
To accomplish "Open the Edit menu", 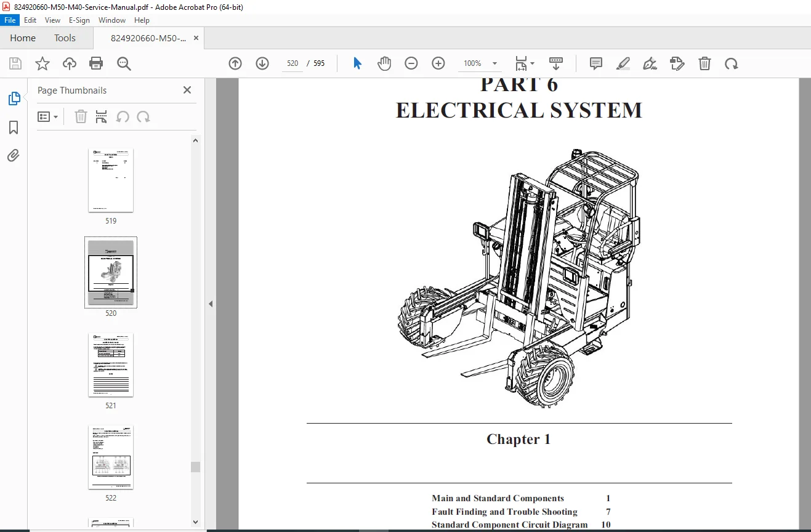I will (x=30, y=20).
